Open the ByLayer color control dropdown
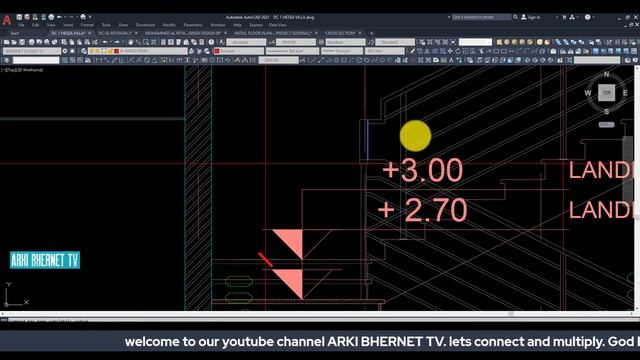This screenshot has height=360, width=640. click(x=239, y=51)
